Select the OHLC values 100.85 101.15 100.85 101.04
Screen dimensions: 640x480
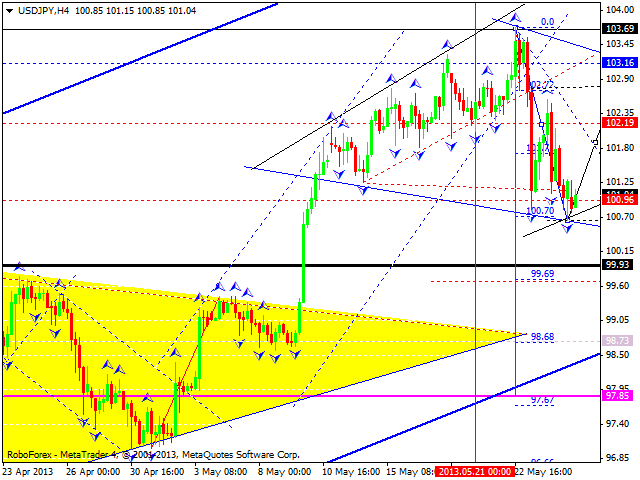tap(136, 11)
